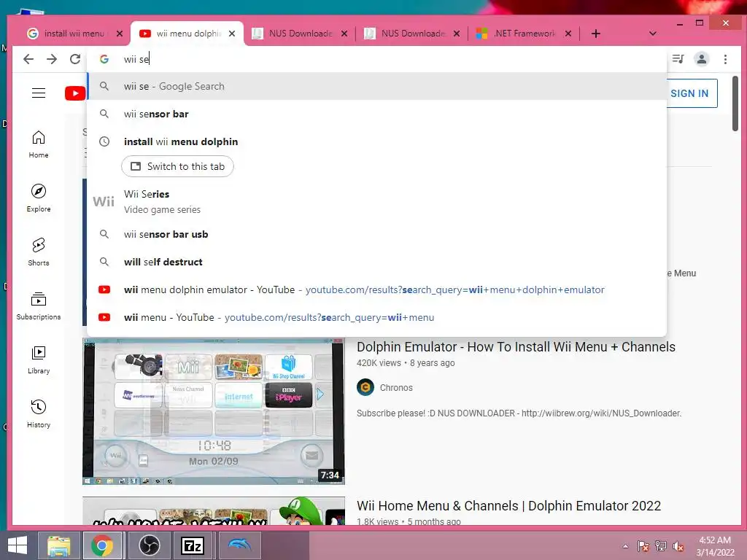Choose 'wii sensor bar' suggestion

point(377,114)
